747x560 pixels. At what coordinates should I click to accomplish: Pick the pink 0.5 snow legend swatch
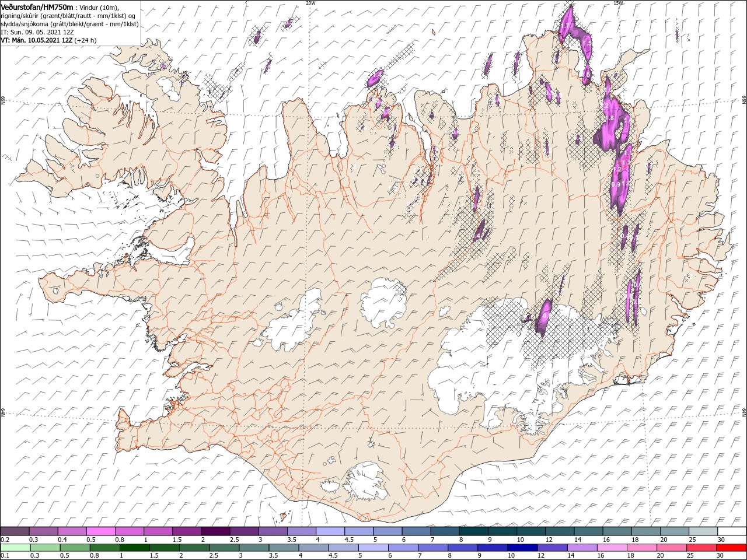[101, 531]
